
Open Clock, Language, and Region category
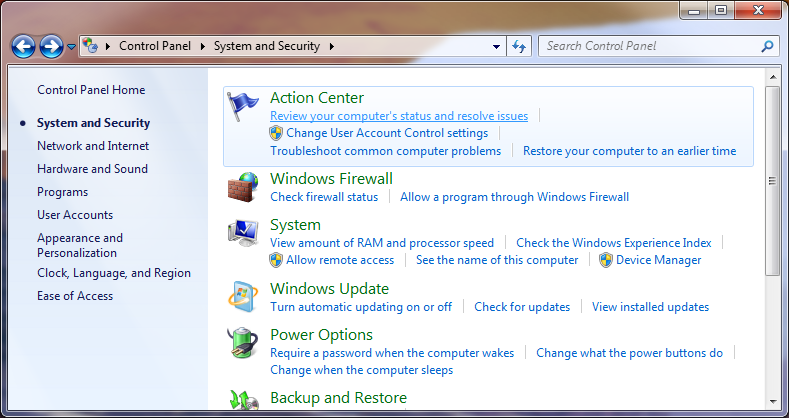[114, 273]
